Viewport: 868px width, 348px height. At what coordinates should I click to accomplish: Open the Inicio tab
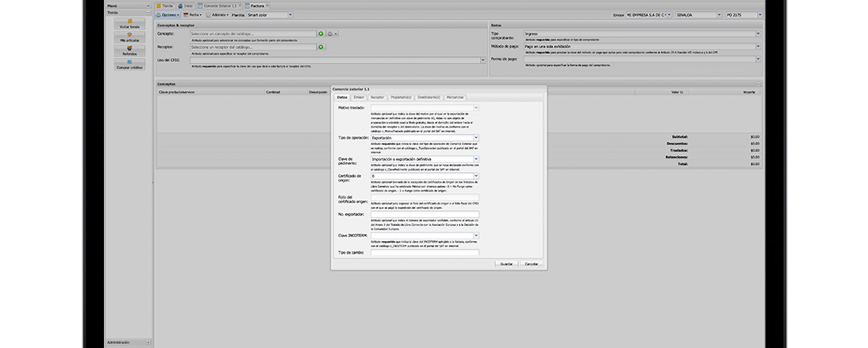pyautogui.click(x=186, y=5)
